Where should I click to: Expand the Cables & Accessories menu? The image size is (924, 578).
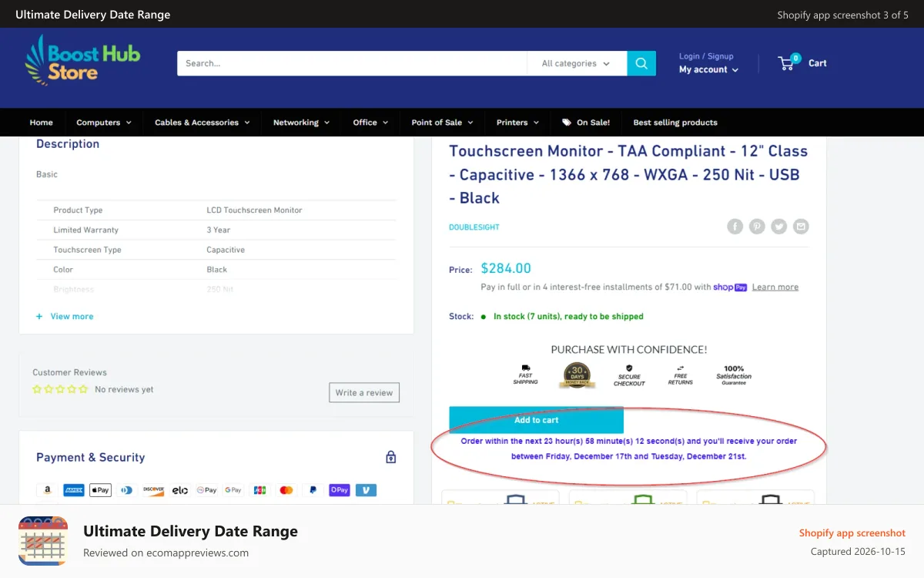click(x=202, y=123)
